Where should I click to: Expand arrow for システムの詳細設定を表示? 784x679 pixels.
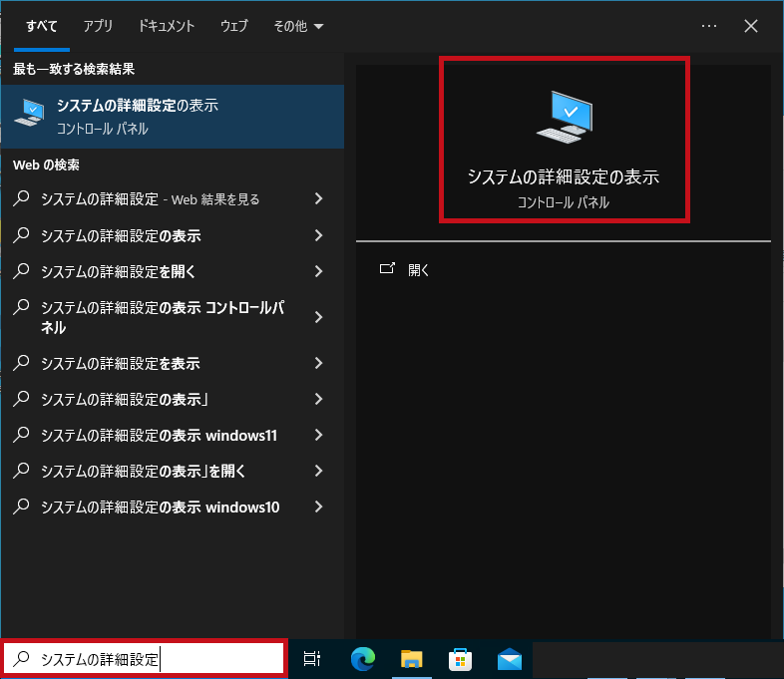[x=318, y=363]
